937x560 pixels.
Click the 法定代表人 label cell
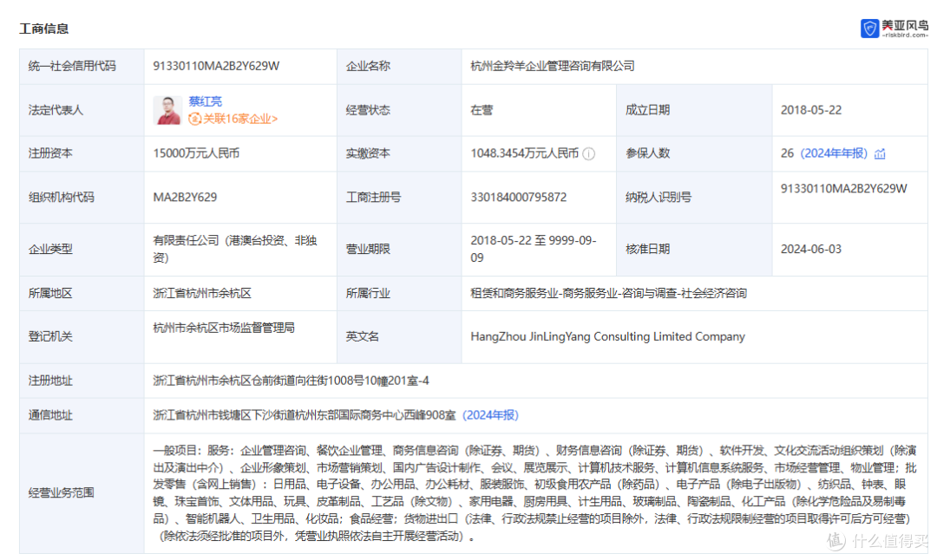(x=82, y=110)
